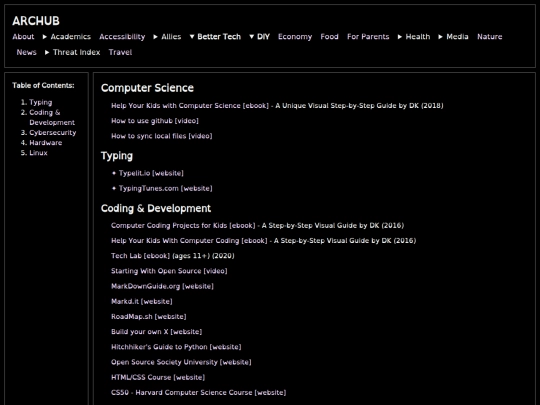Jump to Typing in table of contents
This screenshot has height=405, width=540.
click(41, 102)
